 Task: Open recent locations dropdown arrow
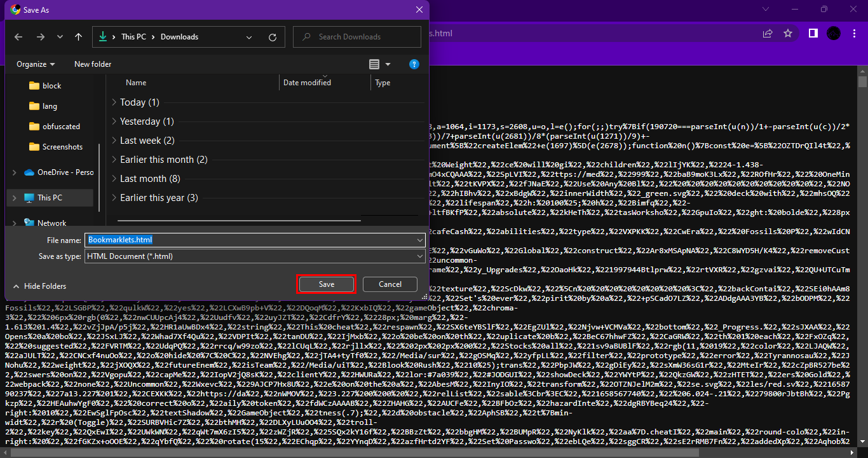pyautogui.click(x=60, y=37)
